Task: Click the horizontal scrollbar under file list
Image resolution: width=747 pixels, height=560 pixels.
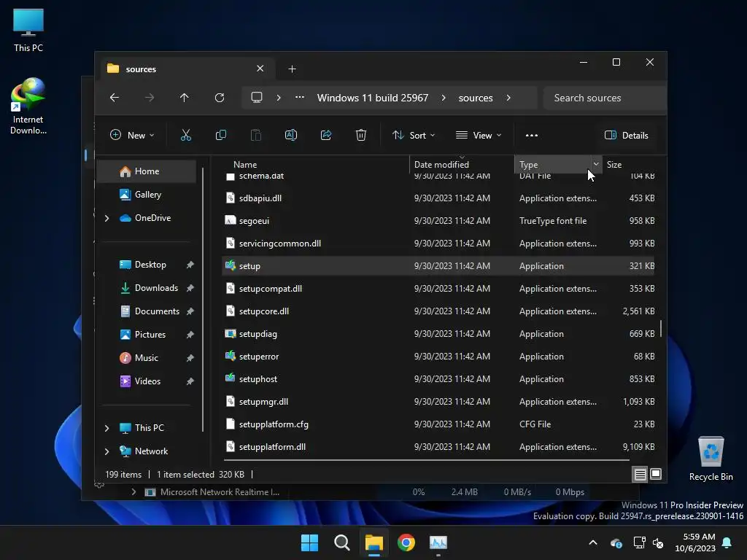Action: coord(426,461)
